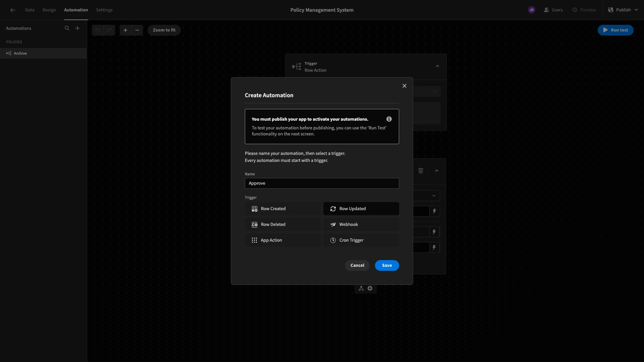Image resolution: width=644 pixels, height=362 pixels.
Task: Click the third lightning binding icon
Action: tap(434, 248)
